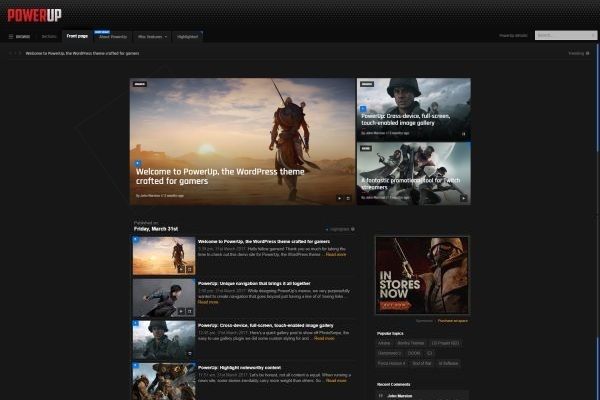Open the About PowerUp tab
Image resolution: width=600 pixels, height=400 pixels.
point(113,37)
